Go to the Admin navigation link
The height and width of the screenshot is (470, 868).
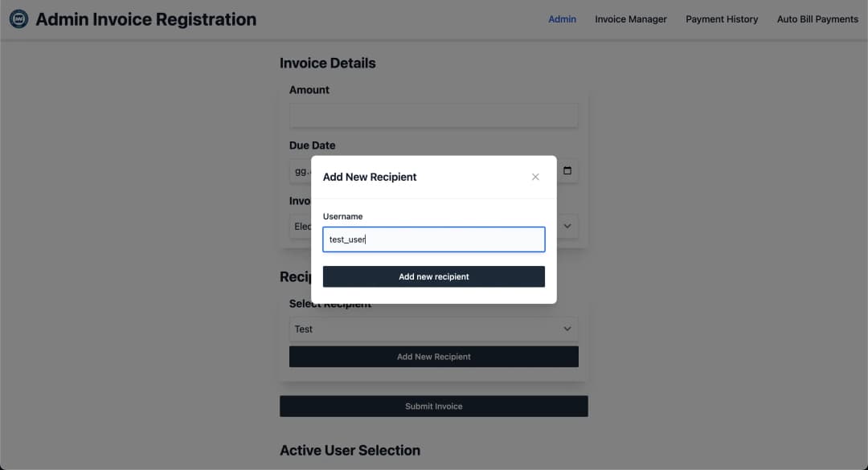pos(562,19)
